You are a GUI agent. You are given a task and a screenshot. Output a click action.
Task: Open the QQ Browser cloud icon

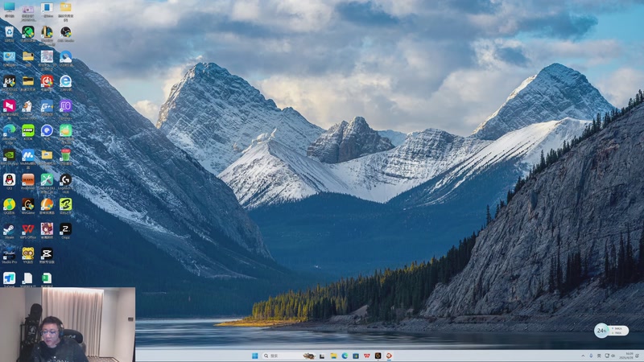click(66, 56)
